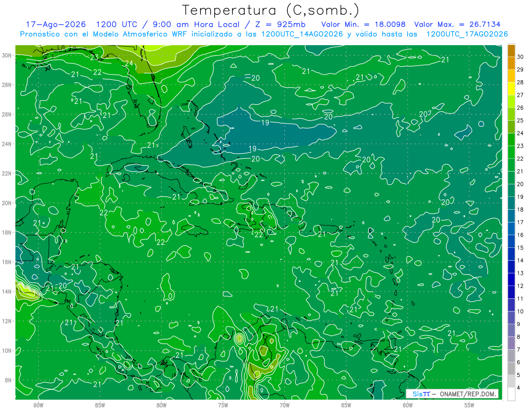Click the color scale label '30'
The width and height of the screenshot is (532, 411).
pyautogui.click(x=520, y=57)
